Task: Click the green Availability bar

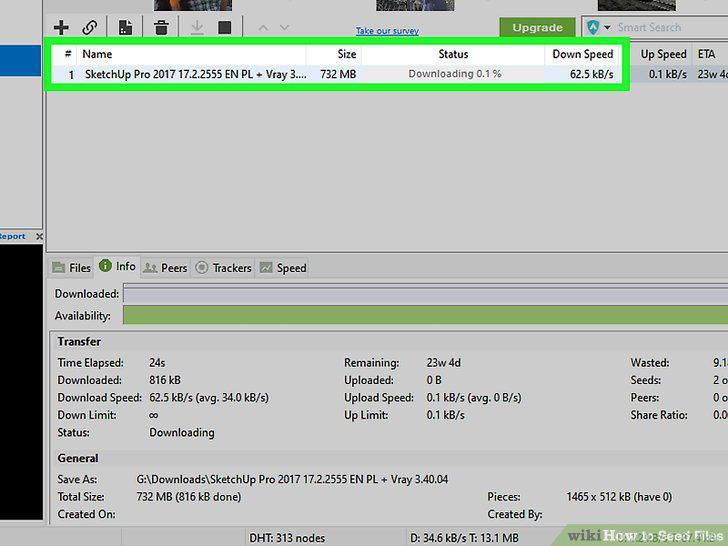Action: point(425,315)
